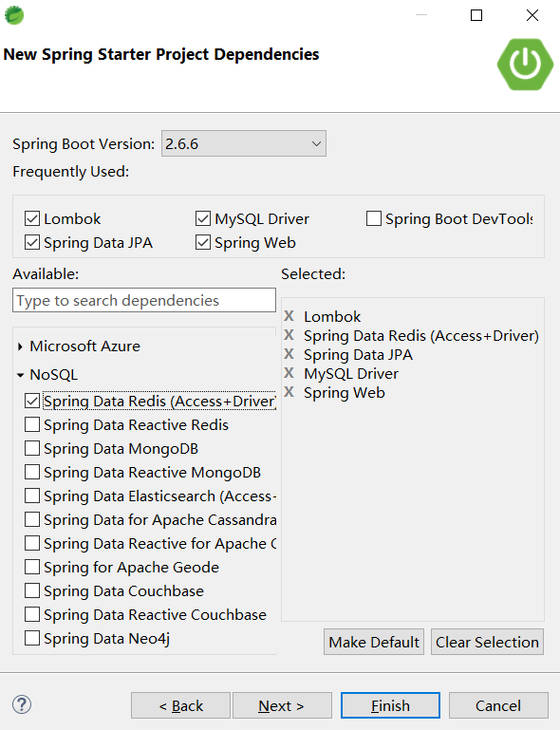Check Spring Data MongoDB dependency

point(32,448)
